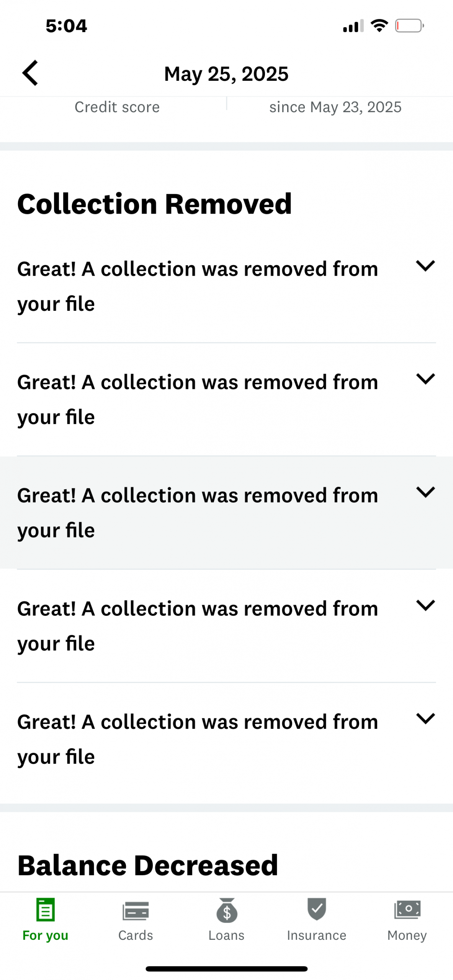Tap the home indicator bar
453x980 pixels.
pos(226,969)
